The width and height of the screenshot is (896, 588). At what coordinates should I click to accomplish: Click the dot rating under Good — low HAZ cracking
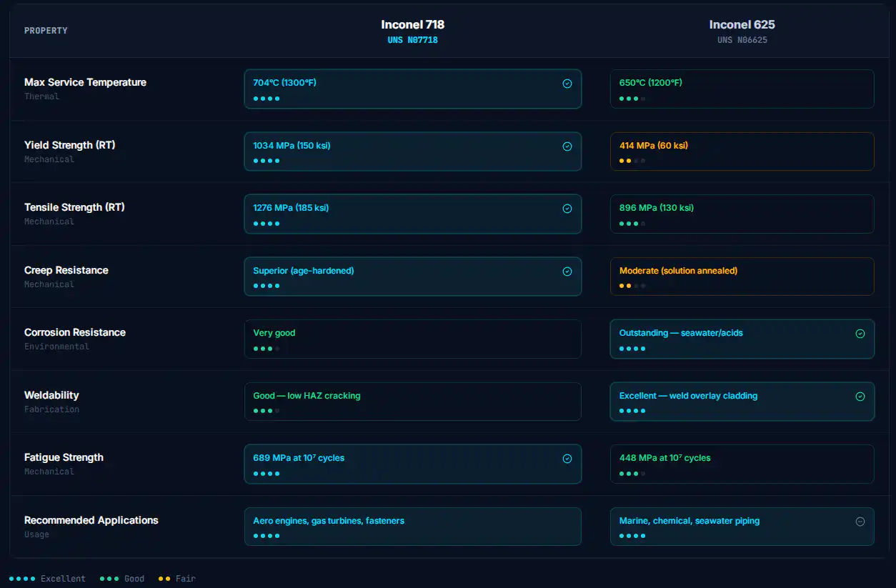(x=267, y=411)
